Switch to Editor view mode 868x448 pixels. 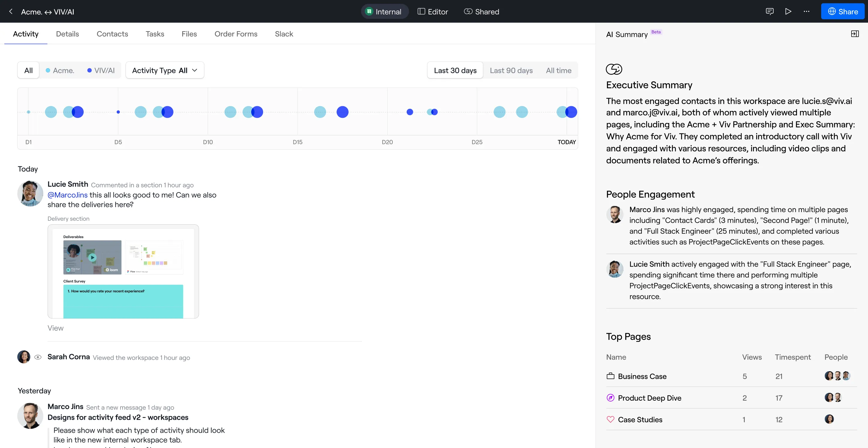point(433,11)
